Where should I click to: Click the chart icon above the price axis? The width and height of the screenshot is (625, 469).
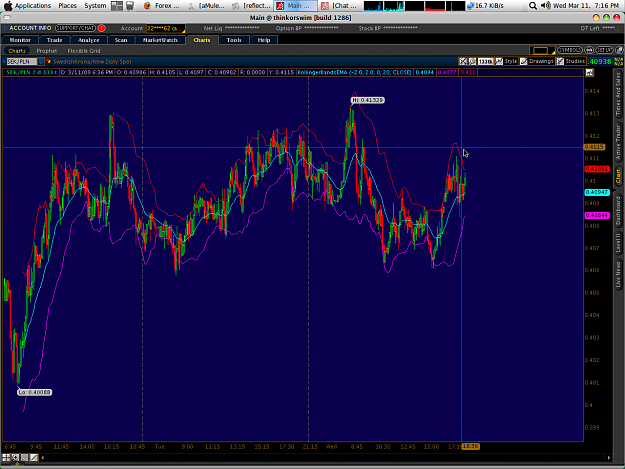pyautogui.click(x=590, y=73)
